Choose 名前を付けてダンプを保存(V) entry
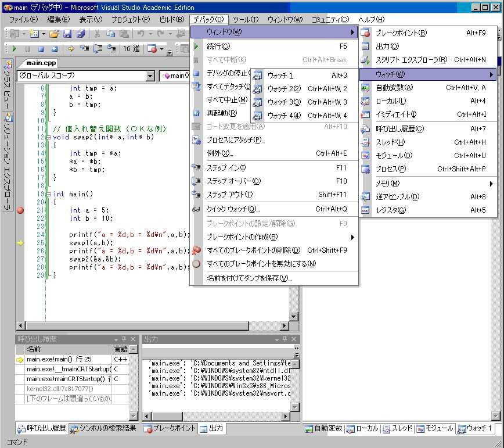 (x=274, y=278)
